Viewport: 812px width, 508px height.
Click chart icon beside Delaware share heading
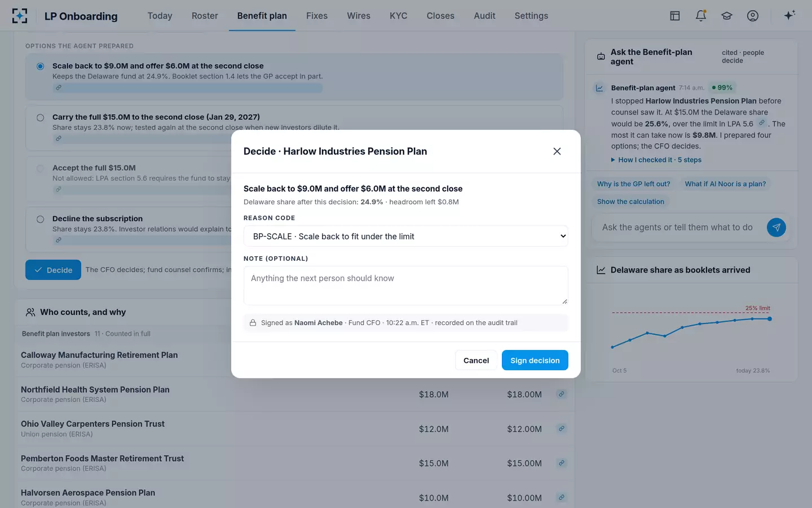(601, 270)
